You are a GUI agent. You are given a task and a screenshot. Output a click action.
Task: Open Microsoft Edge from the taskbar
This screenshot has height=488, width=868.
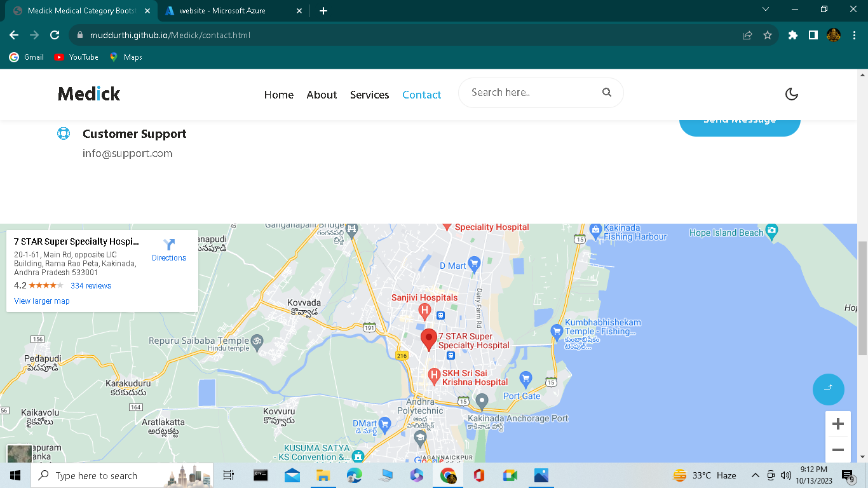pos(355,475)
